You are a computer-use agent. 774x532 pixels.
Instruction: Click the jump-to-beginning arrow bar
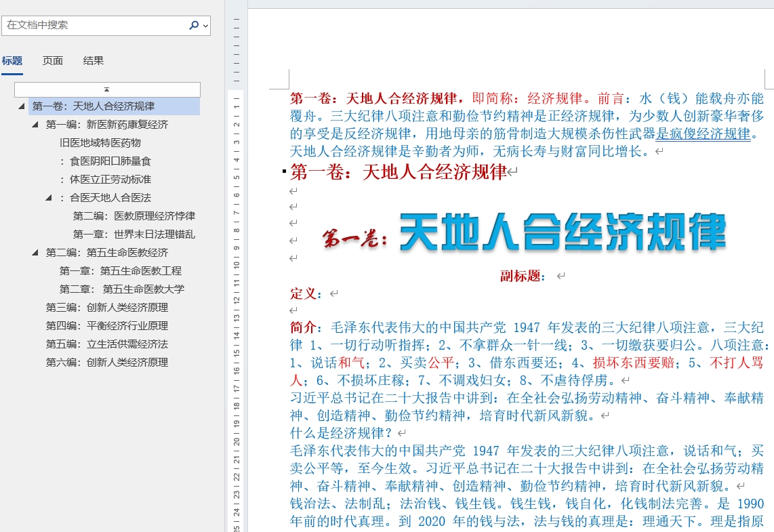107,89
